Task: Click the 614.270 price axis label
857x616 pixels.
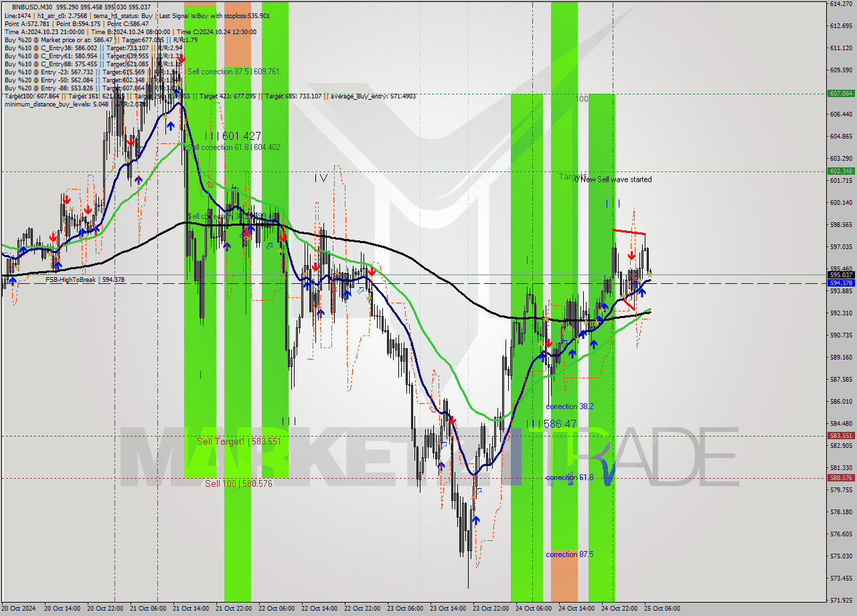Action: pyautogui.click(x=840, y=4)
